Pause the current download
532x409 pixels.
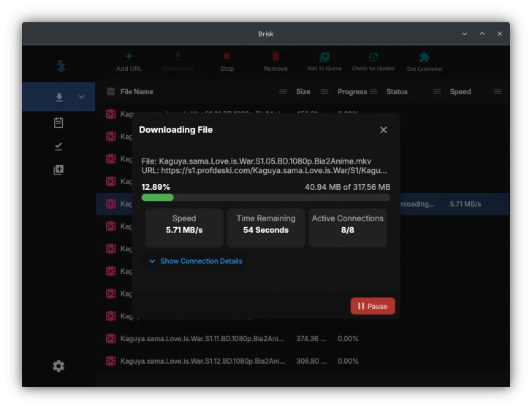[373, 306]
